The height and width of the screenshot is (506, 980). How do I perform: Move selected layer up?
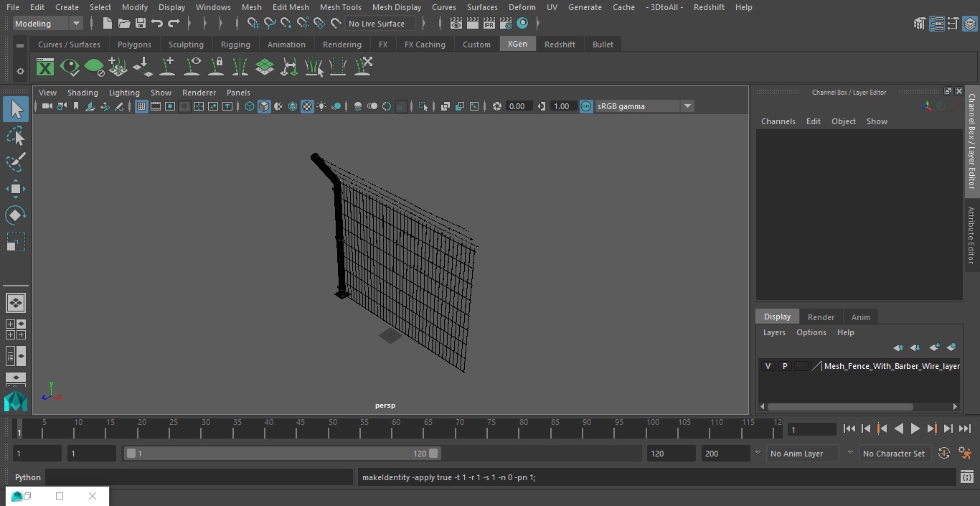pyautogui.click(x=898, y=347)
